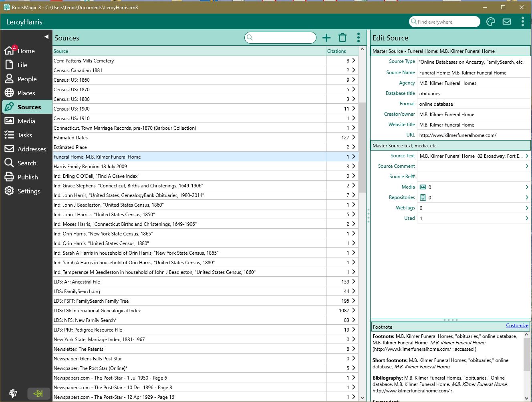The height and width of the screenshot is (402, 532).
Task: Click the Find everywhere search box
Action: [445, 22]
